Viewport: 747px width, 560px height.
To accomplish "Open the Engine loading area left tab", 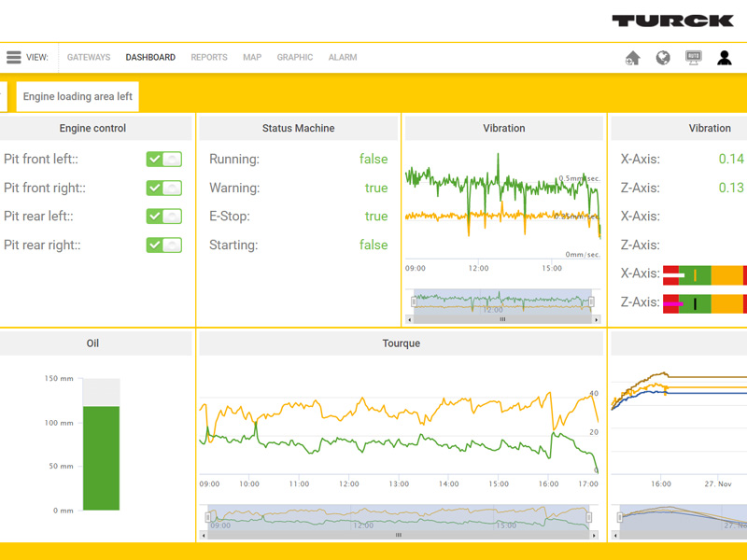I will [78, 96].
